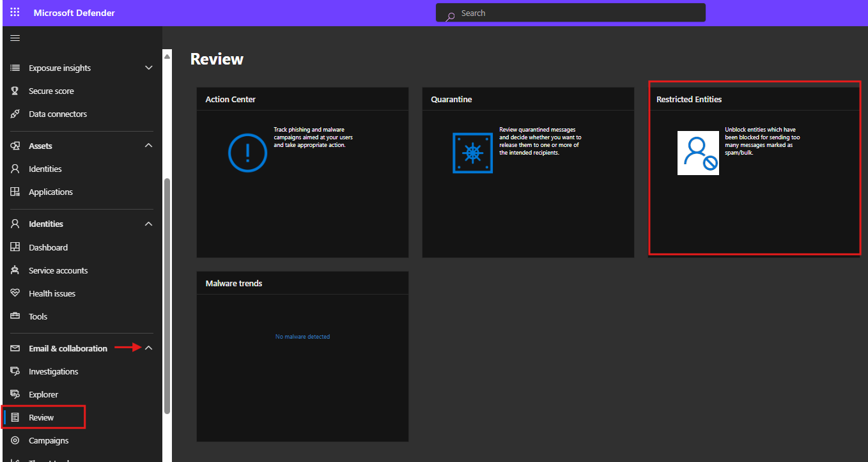Viewport: 868px width, 462px height.
Task: Open Health issues page
Action: point(52,293)
